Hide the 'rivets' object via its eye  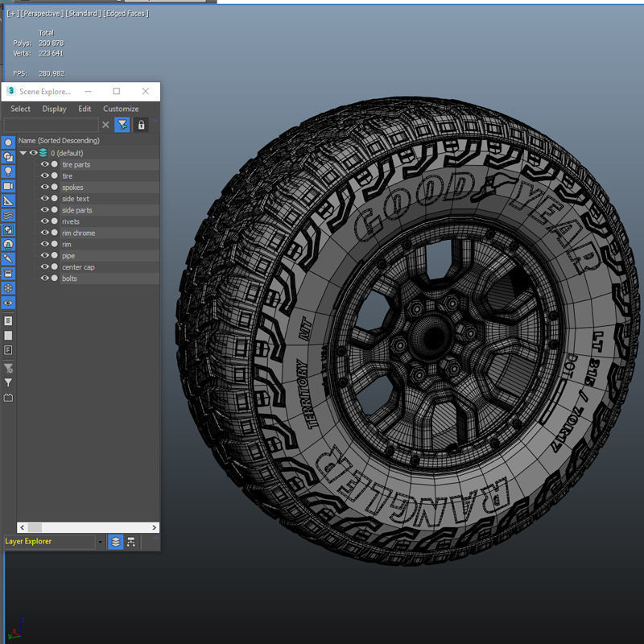(44, 221)
